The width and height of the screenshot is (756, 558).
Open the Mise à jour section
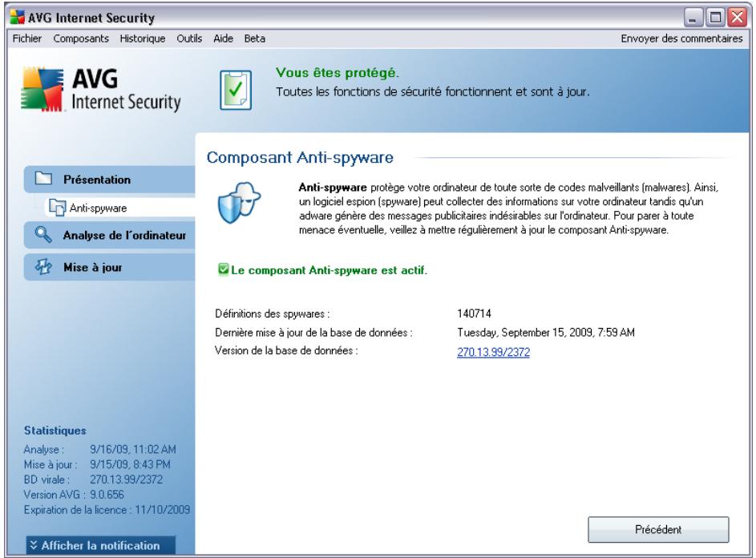(x=110, y=267)
